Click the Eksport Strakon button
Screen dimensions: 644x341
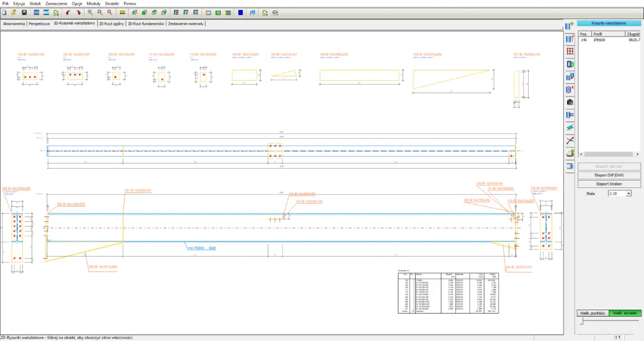(x=609, y=184)
